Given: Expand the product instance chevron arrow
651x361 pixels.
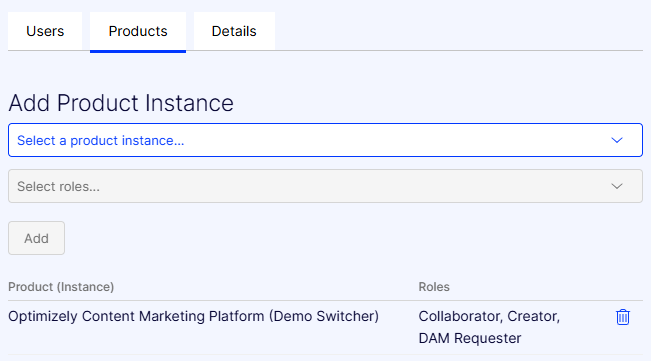Looking at the screenshot, I should (617, 140).
